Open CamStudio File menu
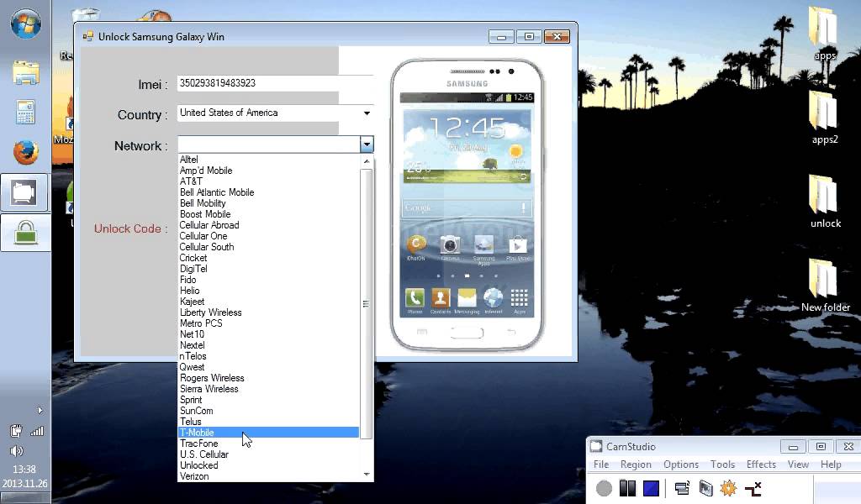 tap(600, 465)
